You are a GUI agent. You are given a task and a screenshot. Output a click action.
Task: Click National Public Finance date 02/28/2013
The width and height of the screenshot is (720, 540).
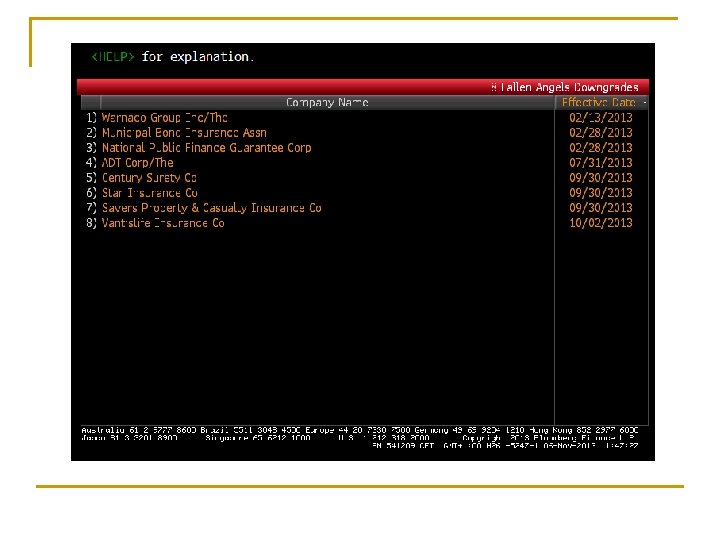[x=601, y=148]
